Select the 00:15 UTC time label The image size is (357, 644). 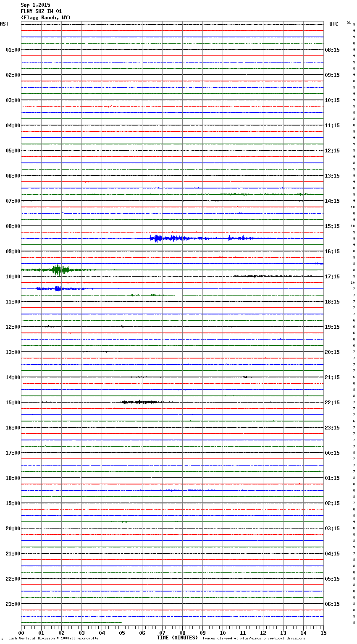click(x=332, y=453)
